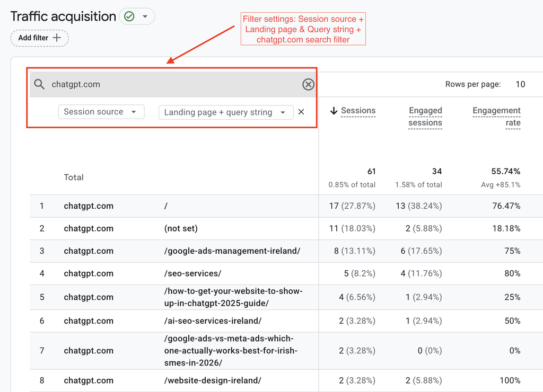Image resolution: width=543 pixels, height=392 pixels.
Task: Click '(not set)' landing page cell
Action: pyautogui.click(x=181, y=229)
